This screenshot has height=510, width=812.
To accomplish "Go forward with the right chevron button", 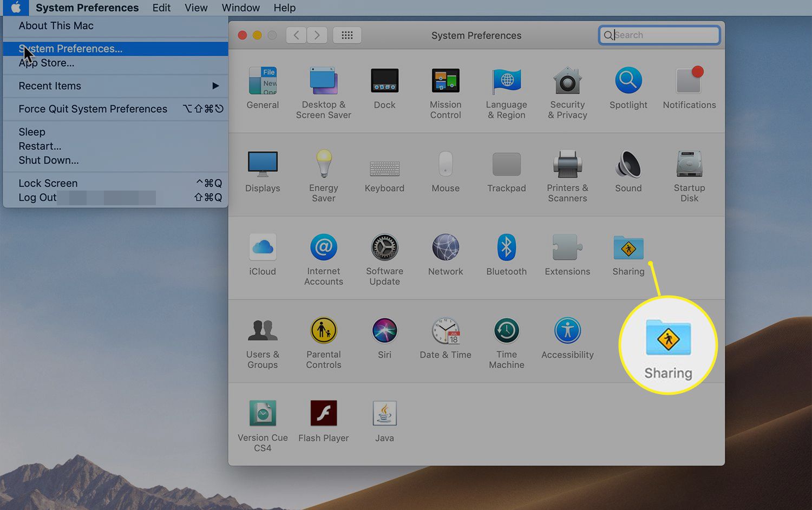I will pyautogui.click(x=317, y=35).
